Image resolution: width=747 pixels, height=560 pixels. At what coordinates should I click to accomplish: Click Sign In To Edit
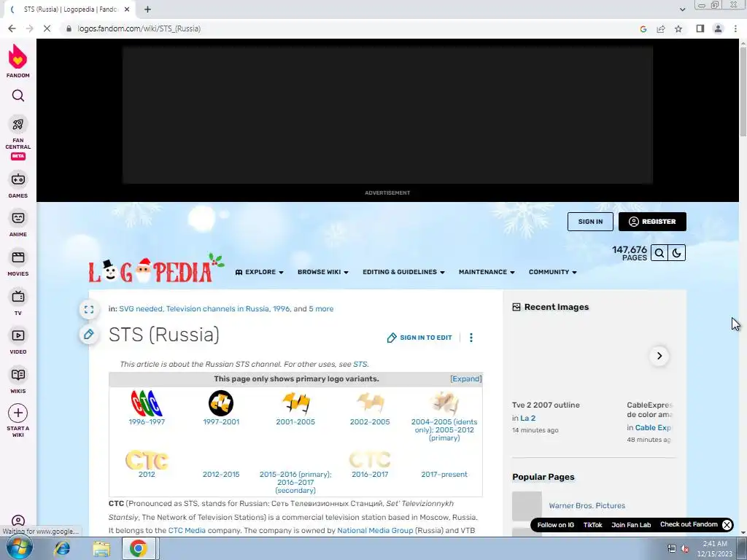point(419,338)
